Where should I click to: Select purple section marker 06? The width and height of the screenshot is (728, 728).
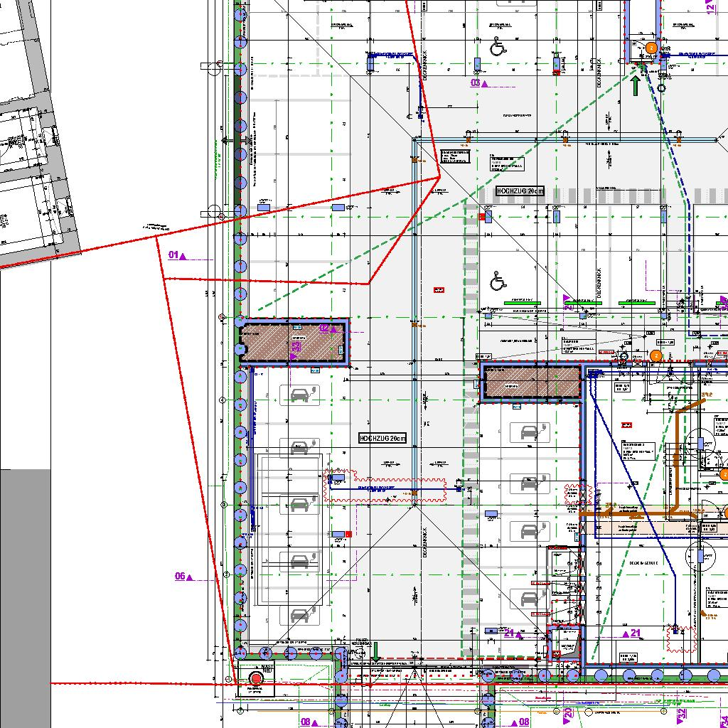(x=183, y=576)
